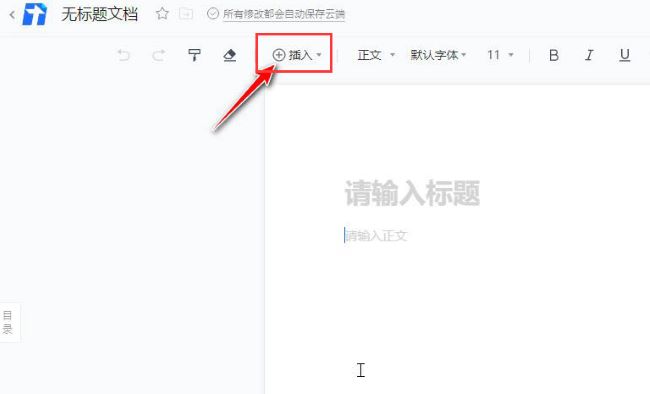Rename the 无标题文档 title
Image resolution: width=650 pixels, height=394 pixels.
99,14
